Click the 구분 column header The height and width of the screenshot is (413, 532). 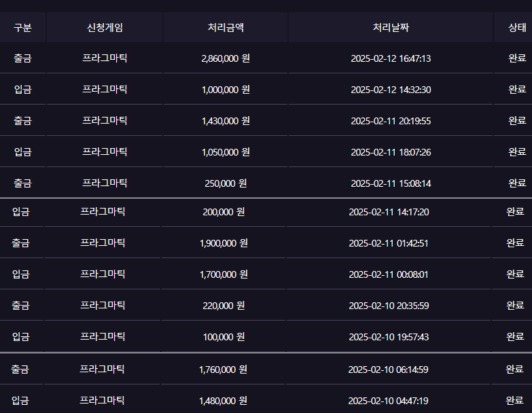(22, 28)
